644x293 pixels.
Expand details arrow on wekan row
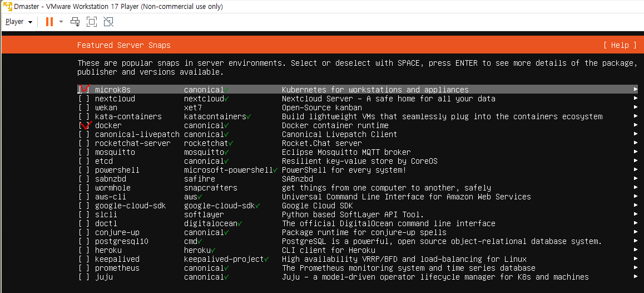(x=635, y=108)
